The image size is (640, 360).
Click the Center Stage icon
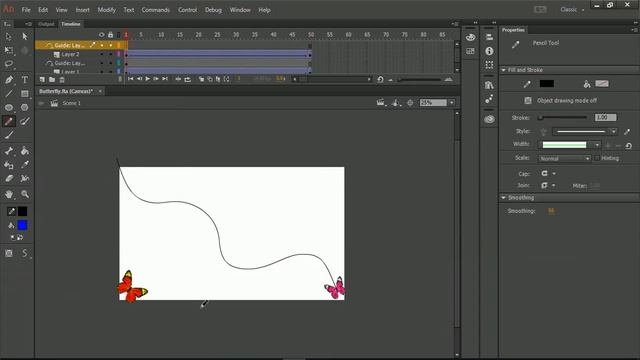coord(410,103)
